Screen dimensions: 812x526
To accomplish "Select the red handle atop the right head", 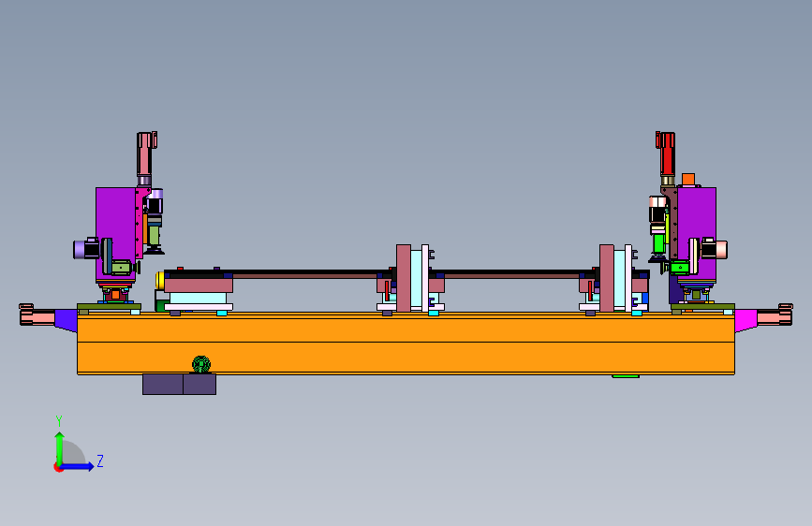I will pos(666,153).
